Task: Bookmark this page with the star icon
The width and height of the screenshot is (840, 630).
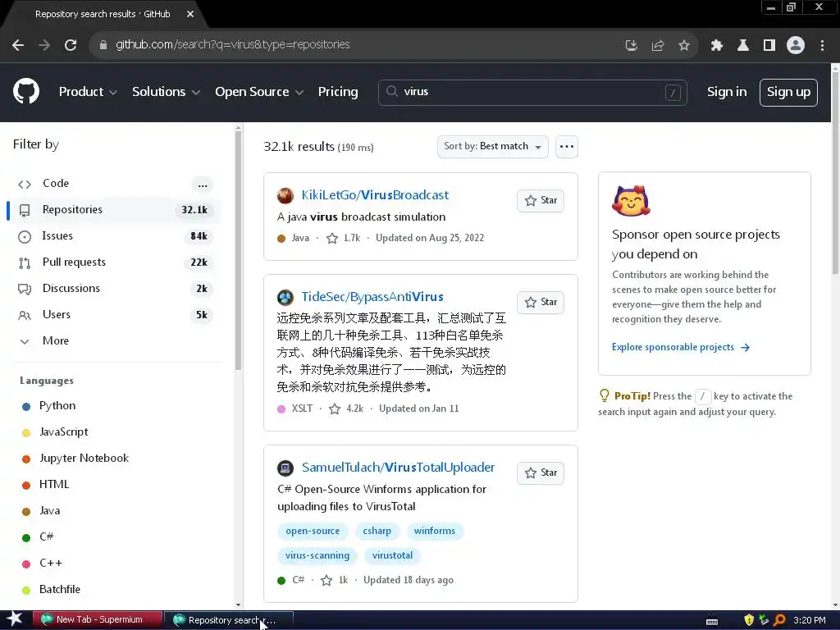Action: (x=684, y=46)
